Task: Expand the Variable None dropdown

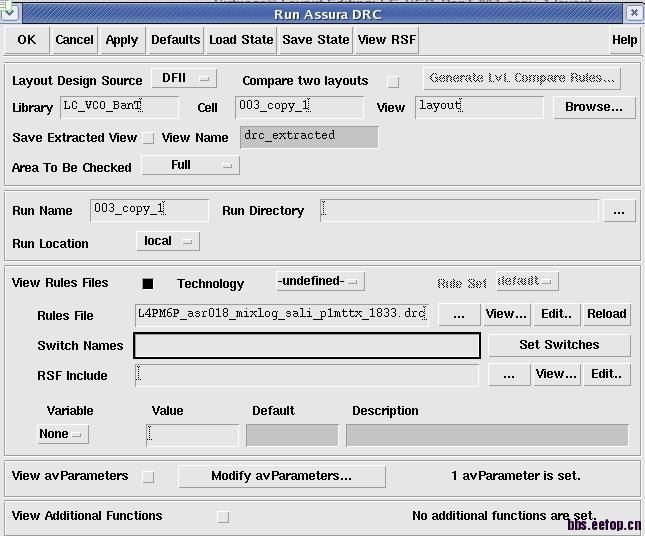Action: point(63,434)
